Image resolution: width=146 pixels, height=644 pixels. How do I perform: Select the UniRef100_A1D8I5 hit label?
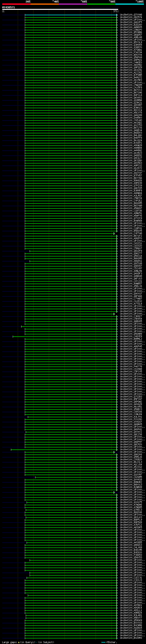pos(131,628)
